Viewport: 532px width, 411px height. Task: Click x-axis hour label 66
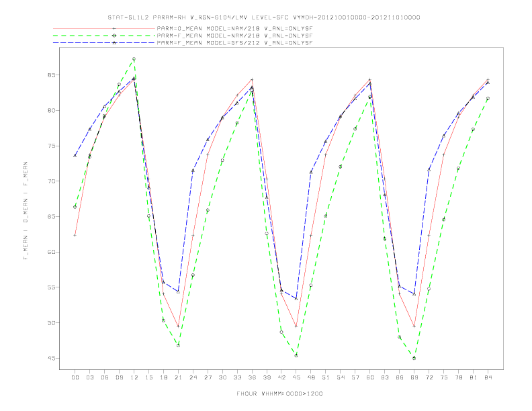tap(400, 377)
